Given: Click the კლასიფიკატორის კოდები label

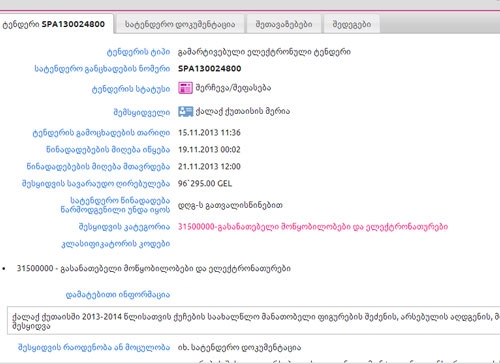Looking at the screenshot, I should click(115, 244).
